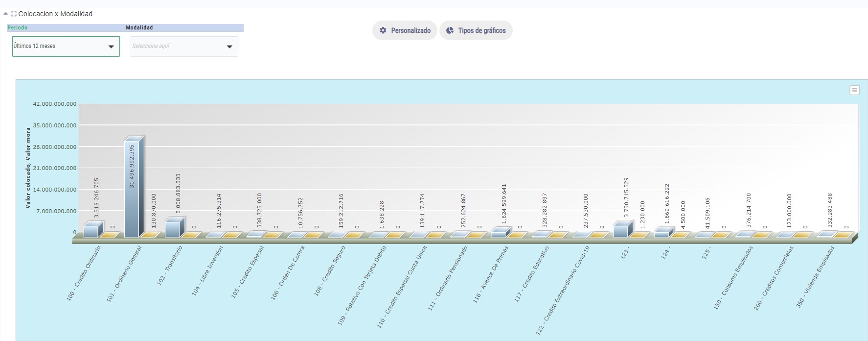The width and height of the screenshot is (868, 341).
Task: Click the blue bar for 100 Credito Ordinario
Action: [91, 231]
